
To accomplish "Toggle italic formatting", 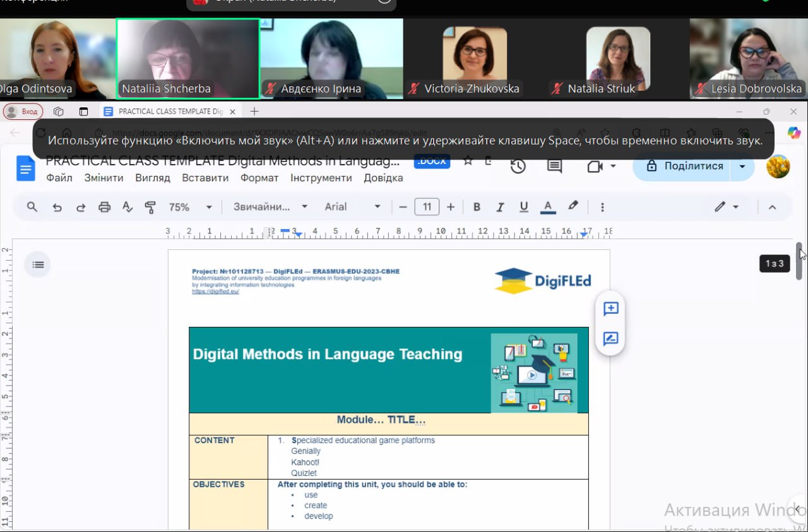I will point(500,207).
